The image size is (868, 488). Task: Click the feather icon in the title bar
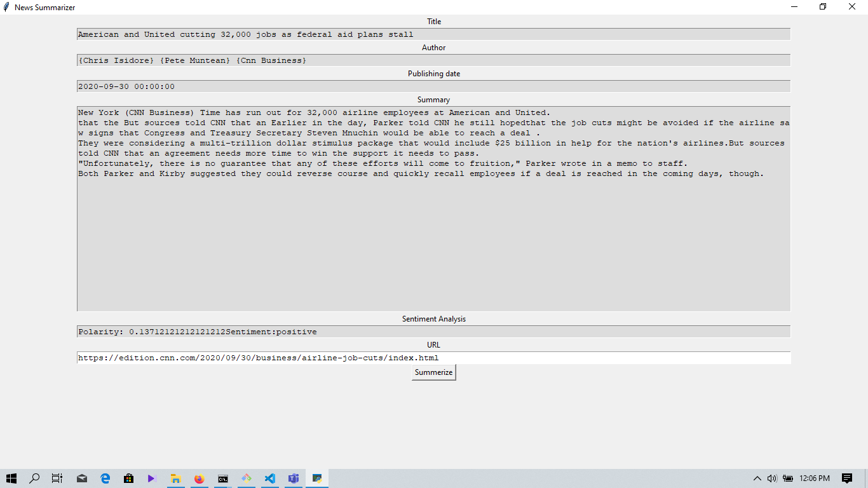click(6, 6)
